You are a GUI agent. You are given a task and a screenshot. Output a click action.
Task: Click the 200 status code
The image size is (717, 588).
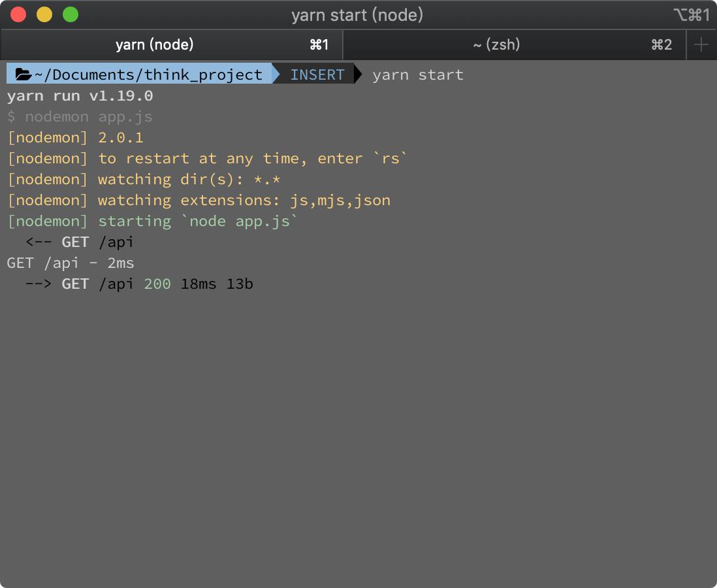(x=157, y=284)
